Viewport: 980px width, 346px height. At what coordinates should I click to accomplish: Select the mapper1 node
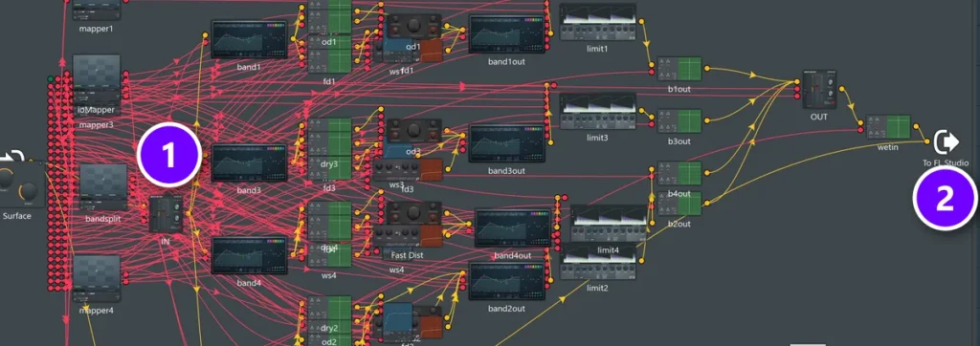97,10
